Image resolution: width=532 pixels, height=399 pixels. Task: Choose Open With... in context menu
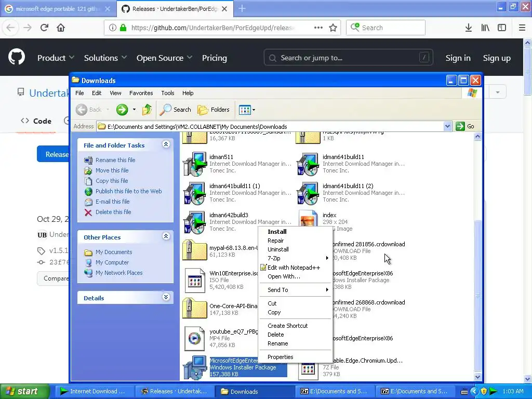295,276
